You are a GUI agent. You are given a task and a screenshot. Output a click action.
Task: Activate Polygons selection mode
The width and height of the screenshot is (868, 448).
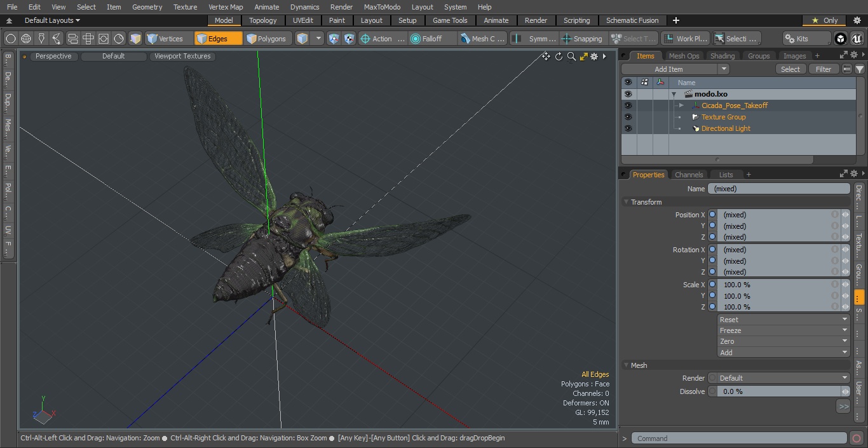[268, 39]
